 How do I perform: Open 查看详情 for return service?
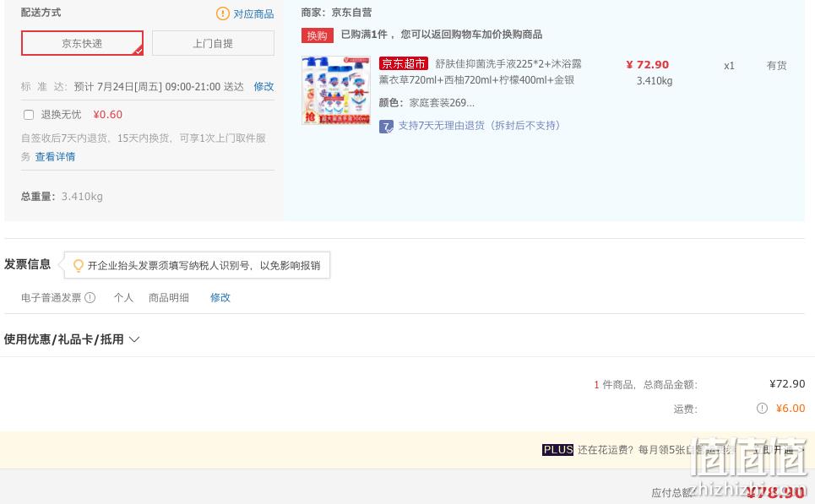point(55,157)
